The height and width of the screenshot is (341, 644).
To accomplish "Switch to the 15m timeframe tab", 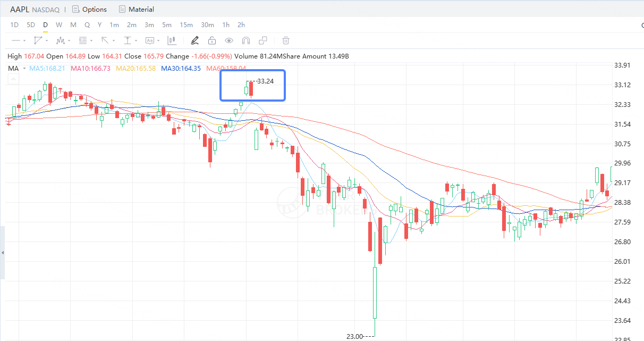I will click(x=186, y=25).
